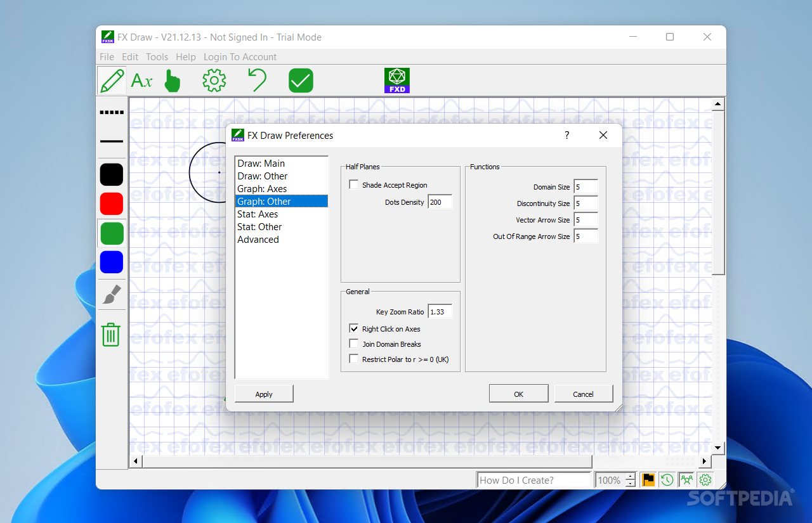Open history clock icon in status bar
This screenshot has height=523, width=812.
click(667, 480)
